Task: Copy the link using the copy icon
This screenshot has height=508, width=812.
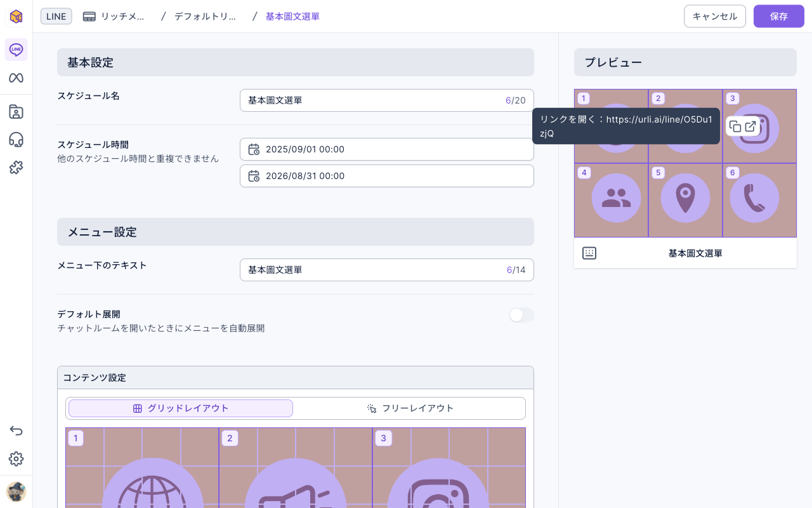Action: tap(735, 126)
